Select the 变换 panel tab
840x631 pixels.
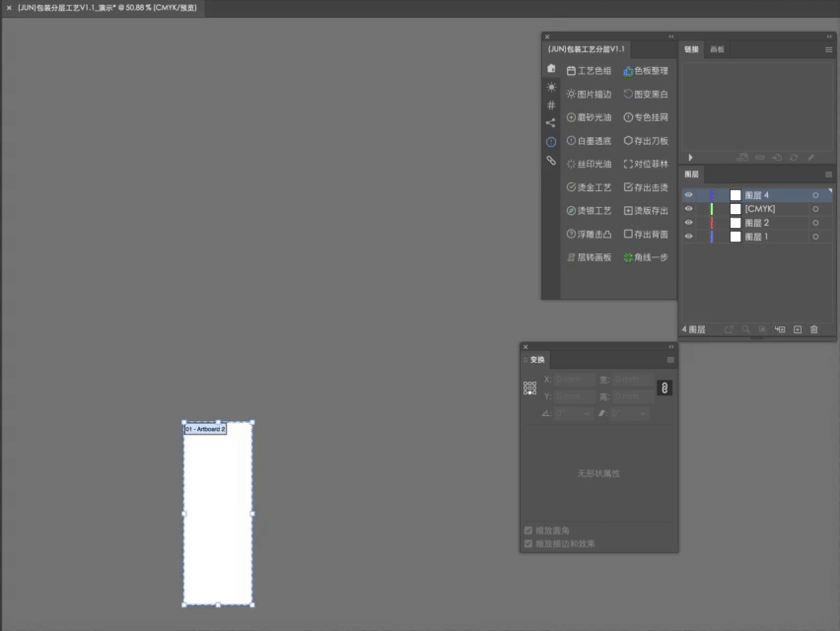pyautogui.click(x=536, y=360)
